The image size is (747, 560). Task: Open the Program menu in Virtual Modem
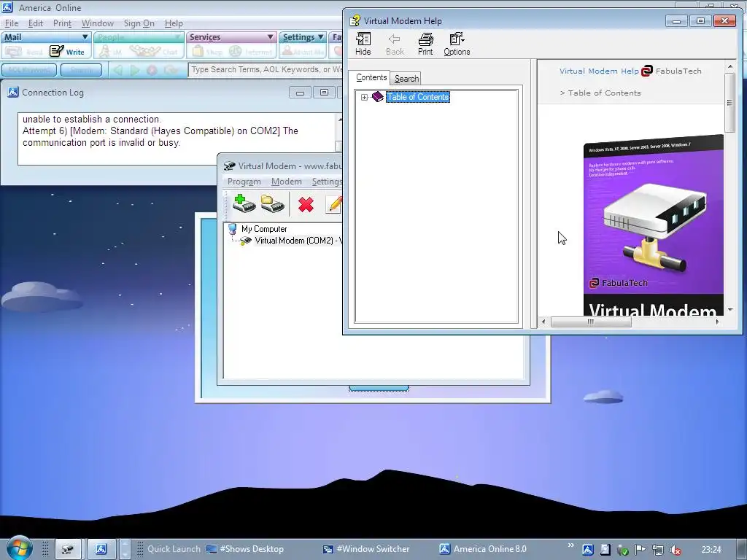(x=244, y=182)
